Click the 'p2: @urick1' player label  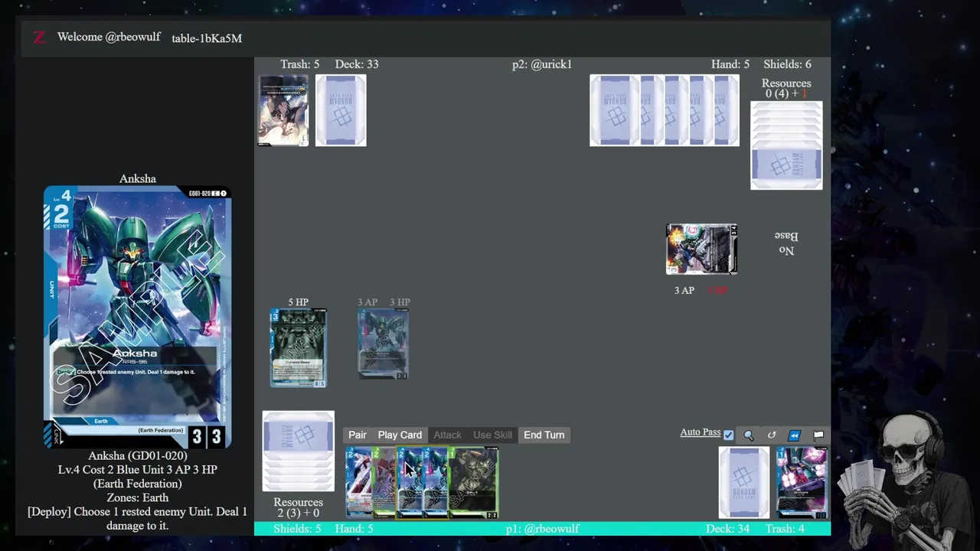click(x=542, y=64)
